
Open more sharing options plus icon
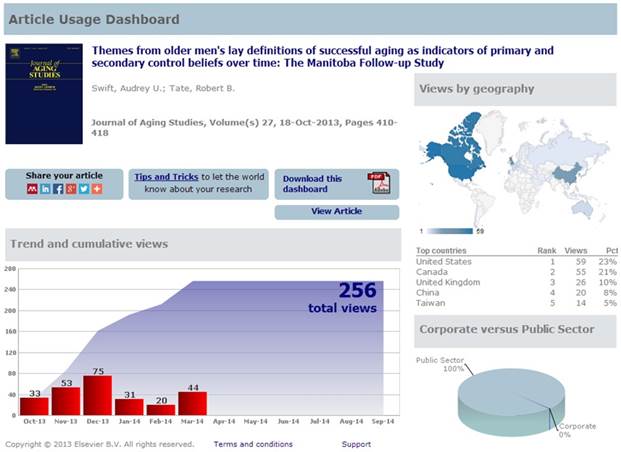pos(97,189)
